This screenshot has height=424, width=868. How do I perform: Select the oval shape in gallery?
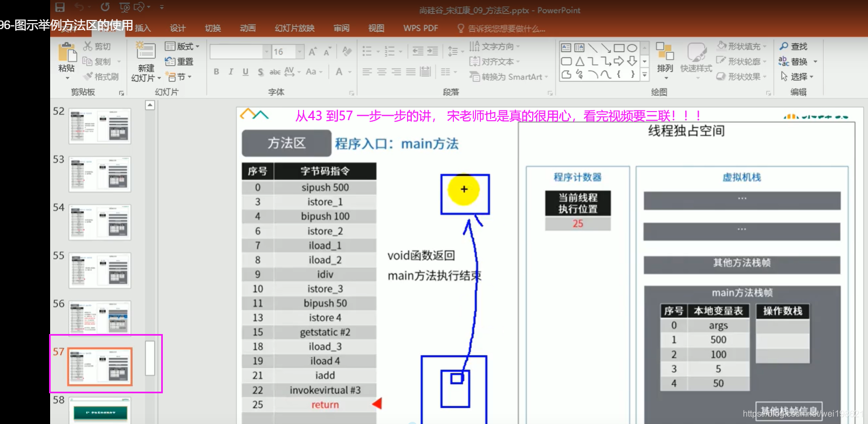point(632,47)
